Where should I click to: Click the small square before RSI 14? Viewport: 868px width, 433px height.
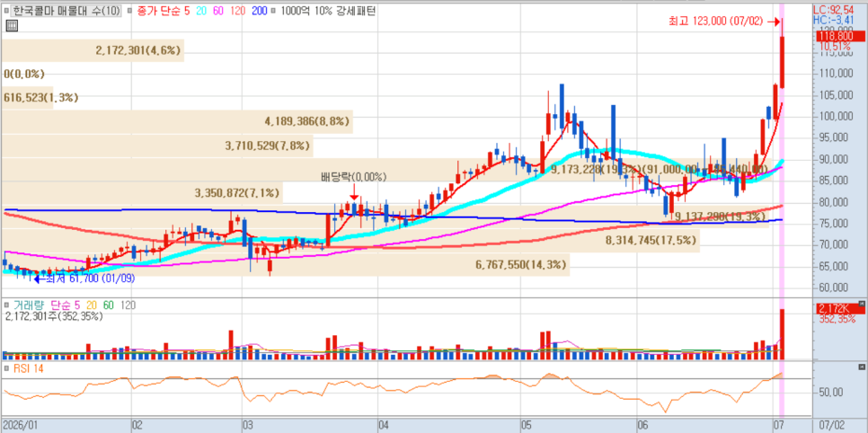point(6,368)
